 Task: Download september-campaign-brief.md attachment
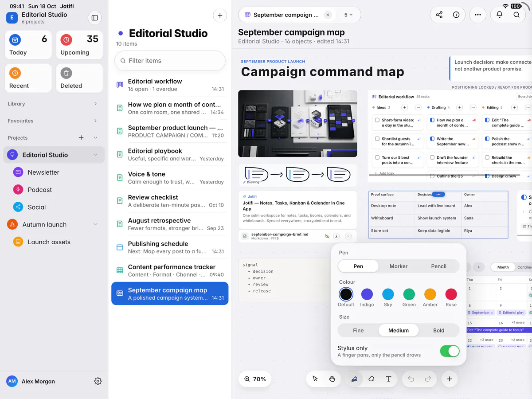[x=336, y=236]
